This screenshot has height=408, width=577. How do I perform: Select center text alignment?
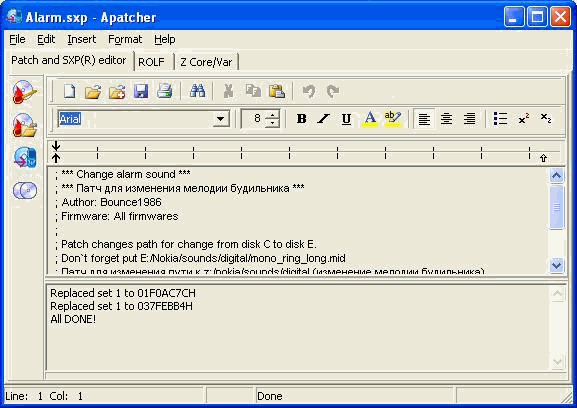click(x=447, y=119)
